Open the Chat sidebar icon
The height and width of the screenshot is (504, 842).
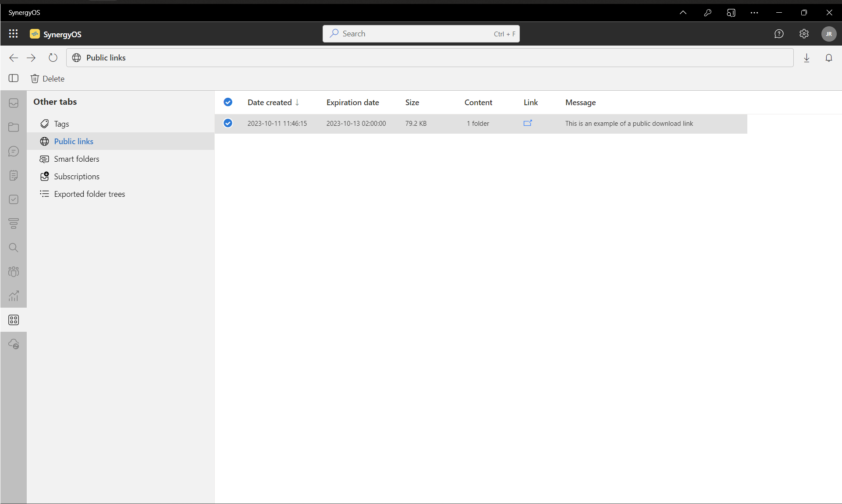[14, 151]
